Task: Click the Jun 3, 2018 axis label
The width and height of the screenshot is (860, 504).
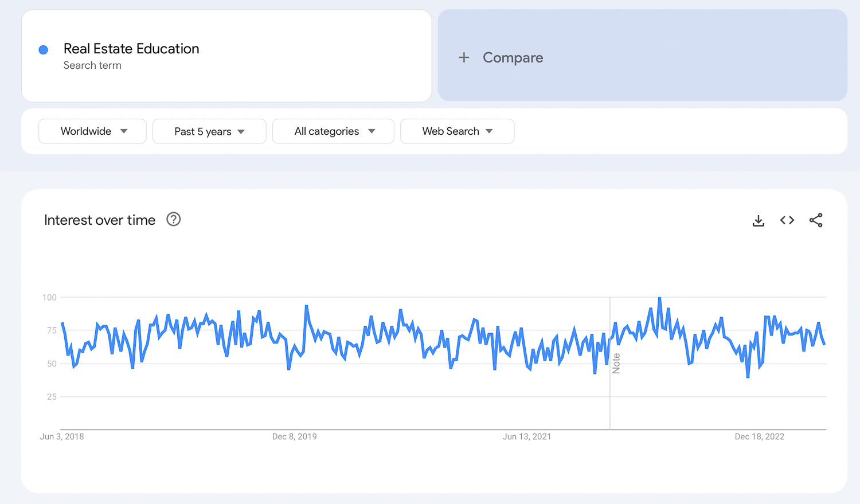Action: point(62,437)
